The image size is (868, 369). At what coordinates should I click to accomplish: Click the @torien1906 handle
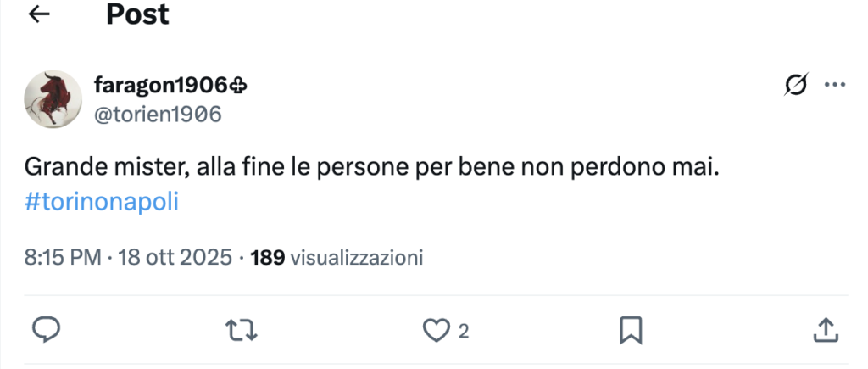[x=156, y=114]
